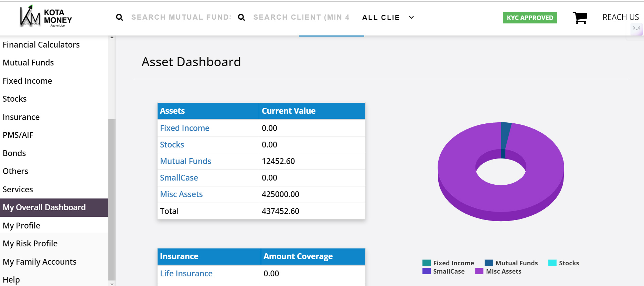The image size is (644, 286).
Task: Open the shopping cart
Action: pyautogui.click(x=580, y=18)
